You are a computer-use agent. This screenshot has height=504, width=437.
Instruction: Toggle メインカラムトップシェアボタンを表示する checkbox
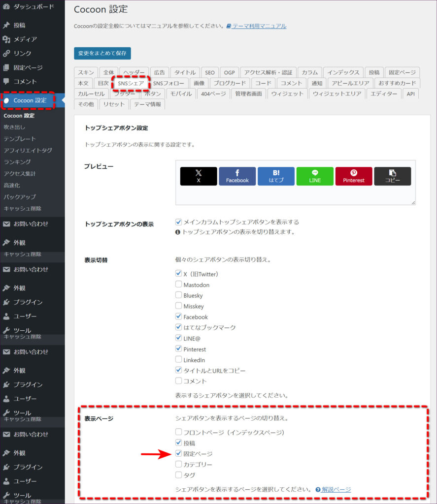179,222
